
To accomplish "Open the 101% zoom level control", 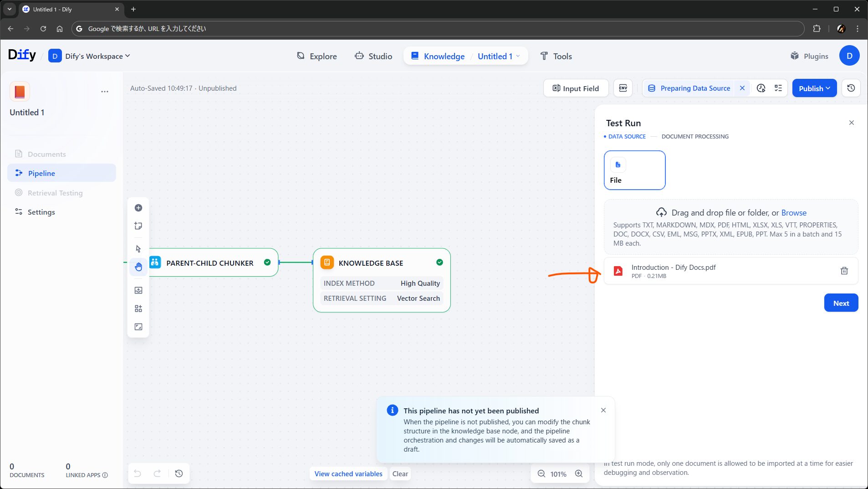I will 558,474.
